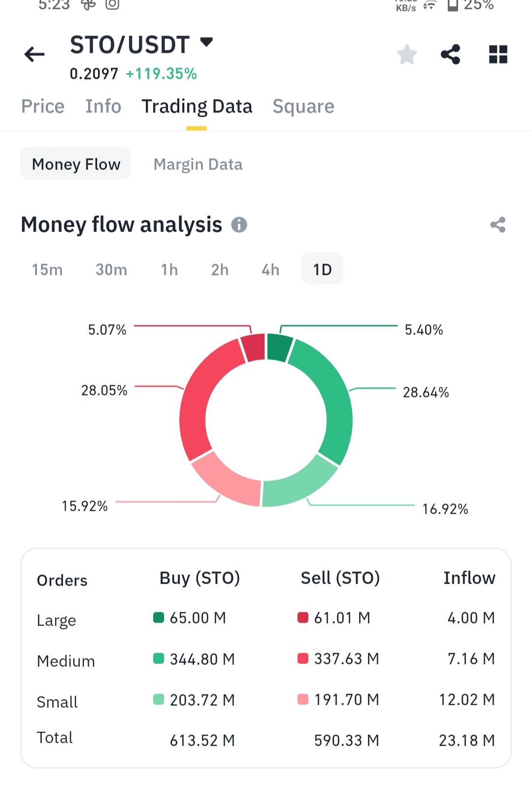
Task: Open the grid layout menu icon
Action: pos(498,54)
